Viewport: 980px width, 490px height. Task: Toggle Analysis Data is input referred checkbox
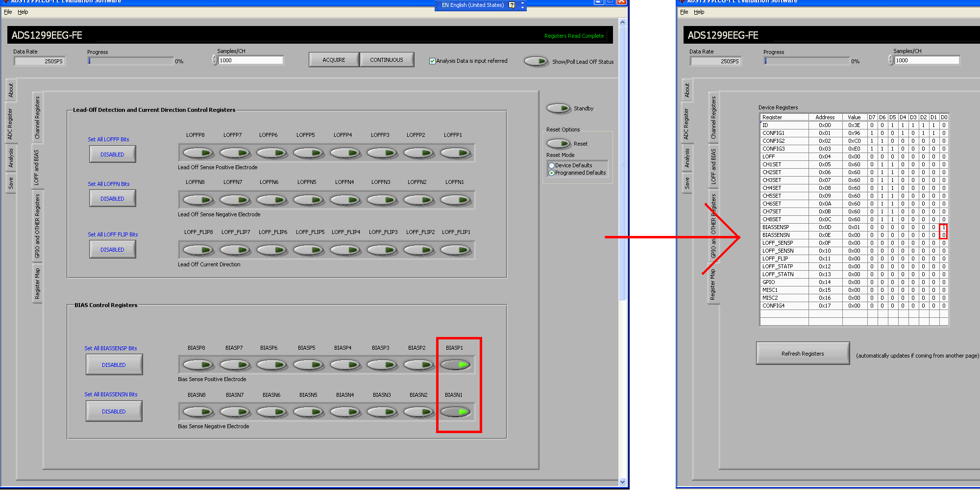tap(432, 61)
